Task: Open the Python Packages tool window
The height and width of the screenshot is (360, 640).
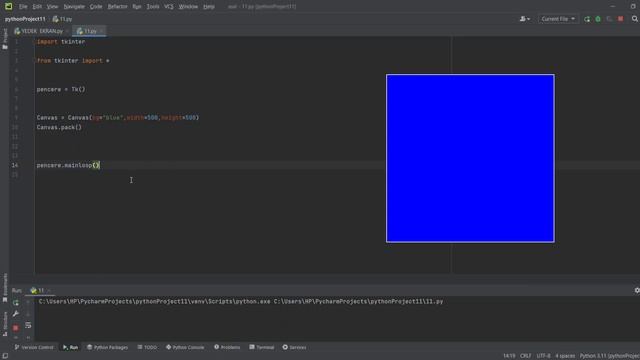Action: click(x=107, y=347)
